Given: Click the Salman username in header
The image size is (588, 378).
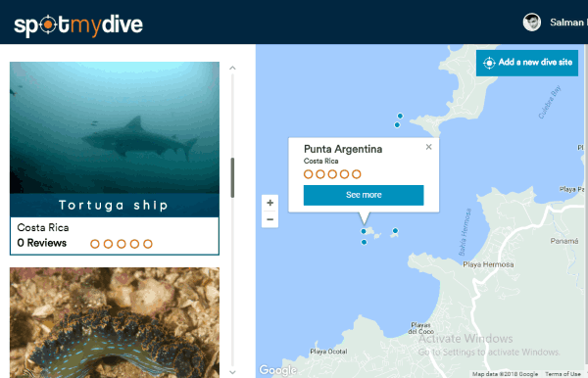Looking at the screenshot, I should click(x=567, y=23).
